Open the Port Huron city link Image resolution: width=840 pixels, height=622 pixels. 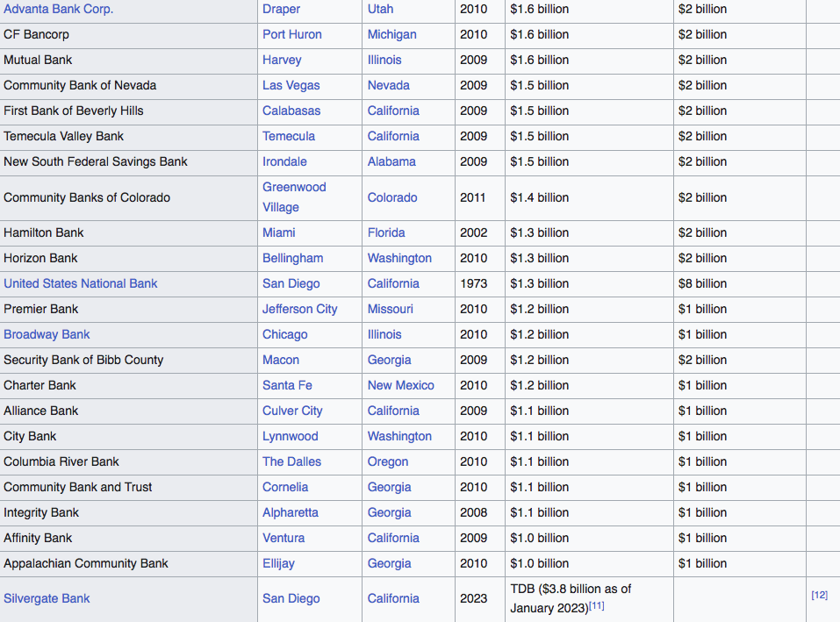coord(291,34)
